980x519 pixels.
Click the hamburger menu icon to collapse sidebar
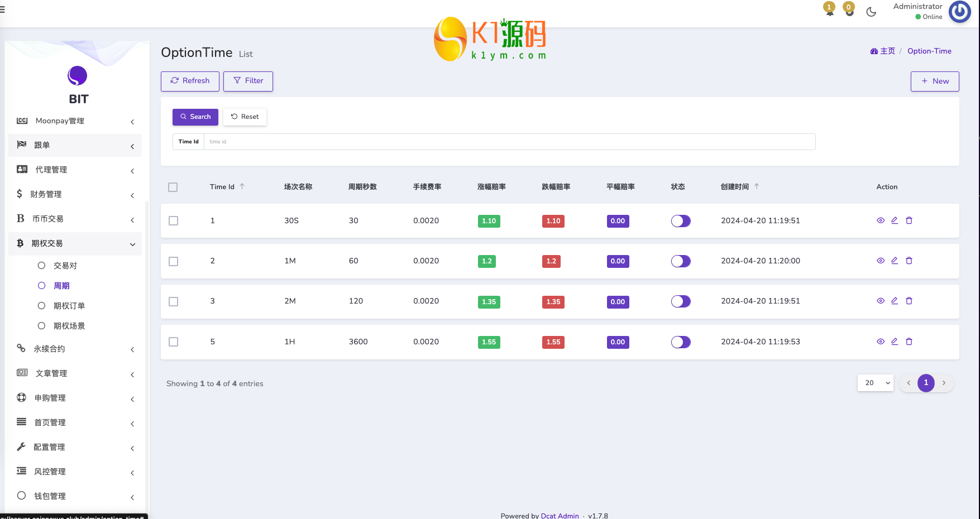coord(2,9)
